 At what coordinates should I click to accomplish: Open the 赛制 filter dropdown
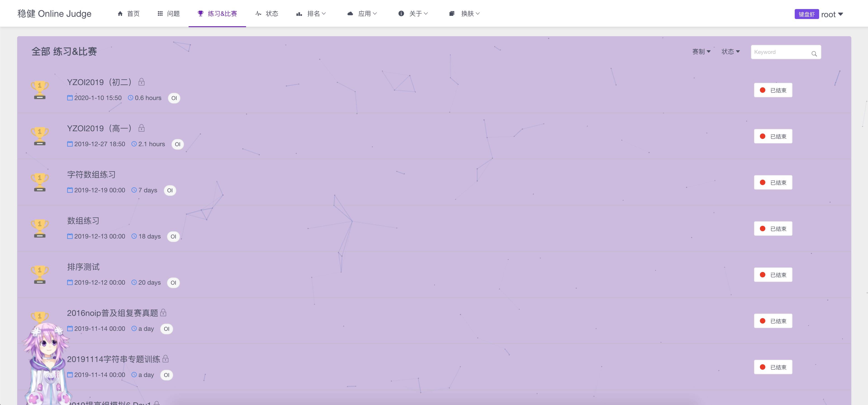point(701,52)
